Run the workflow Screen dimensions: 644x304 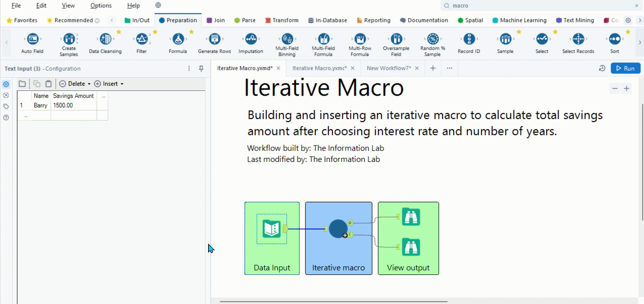point(625,68)
